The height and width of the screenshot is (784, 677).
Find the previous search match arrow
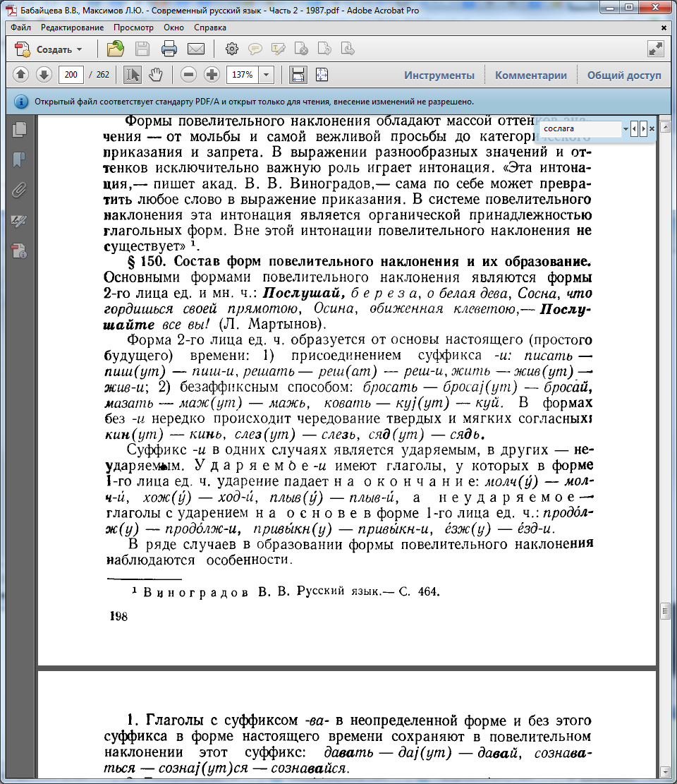[x=634, y=128]
